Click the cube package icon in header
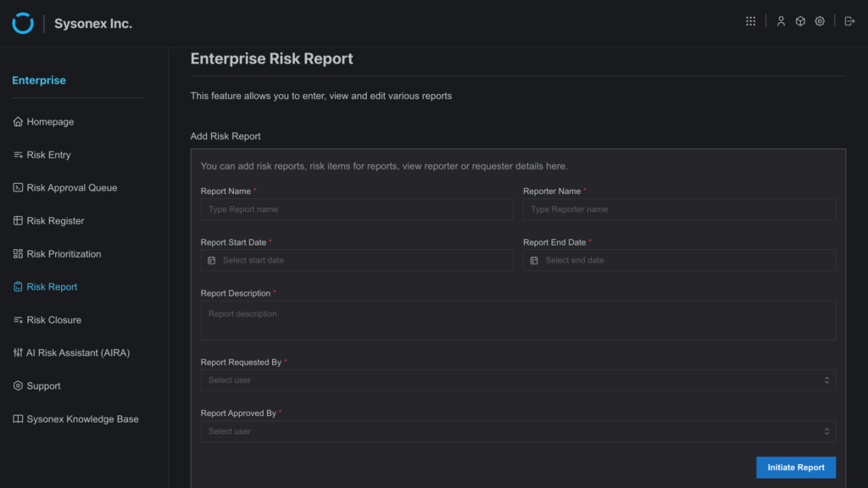 click(800, 21)
